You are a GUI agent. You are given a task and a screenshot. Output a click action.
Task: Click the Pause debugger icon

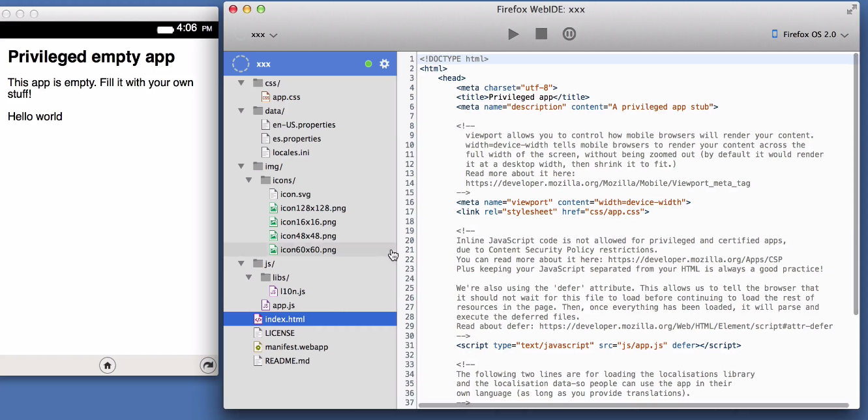[569, 34]
